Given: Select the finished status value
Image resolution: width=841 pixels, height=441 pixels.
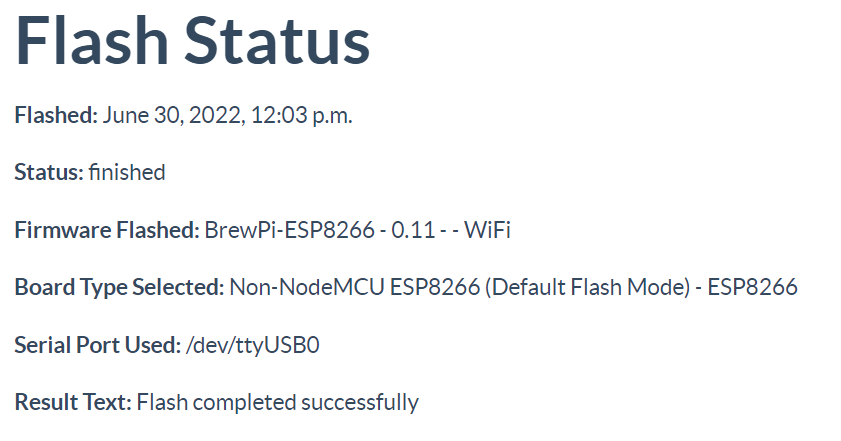Looking at the screenshot, I should (127, 172).
